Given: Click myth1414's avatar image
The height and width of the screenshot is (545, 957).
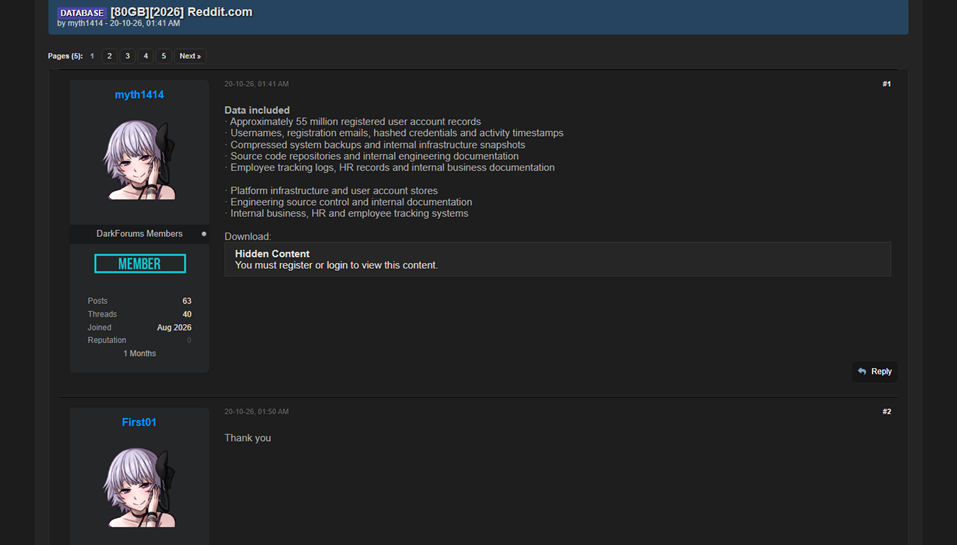Looking at the screenshot, I should [x=139, y=160].
